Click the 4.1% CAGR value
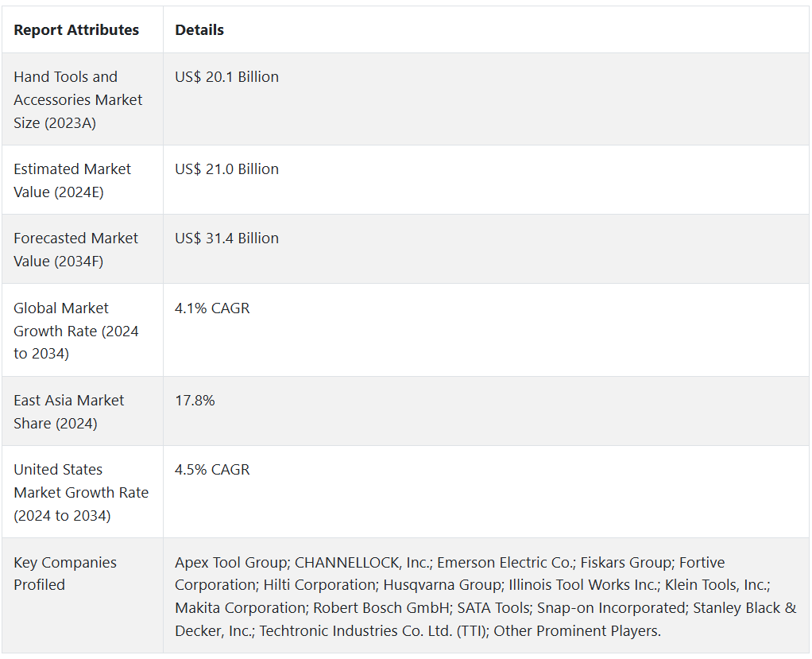This screenshot has width=812, height=659. click(x=212, y=308)
